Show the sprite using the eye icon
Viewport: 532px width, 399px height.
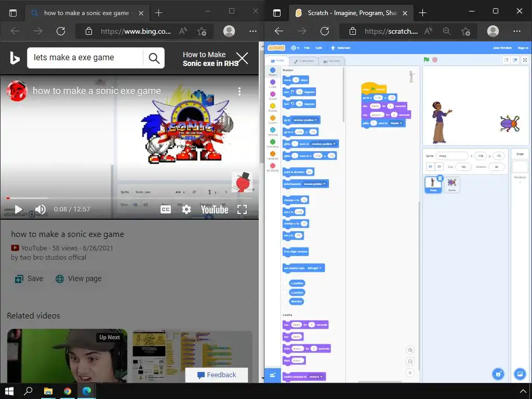click(x=430, y=167)
